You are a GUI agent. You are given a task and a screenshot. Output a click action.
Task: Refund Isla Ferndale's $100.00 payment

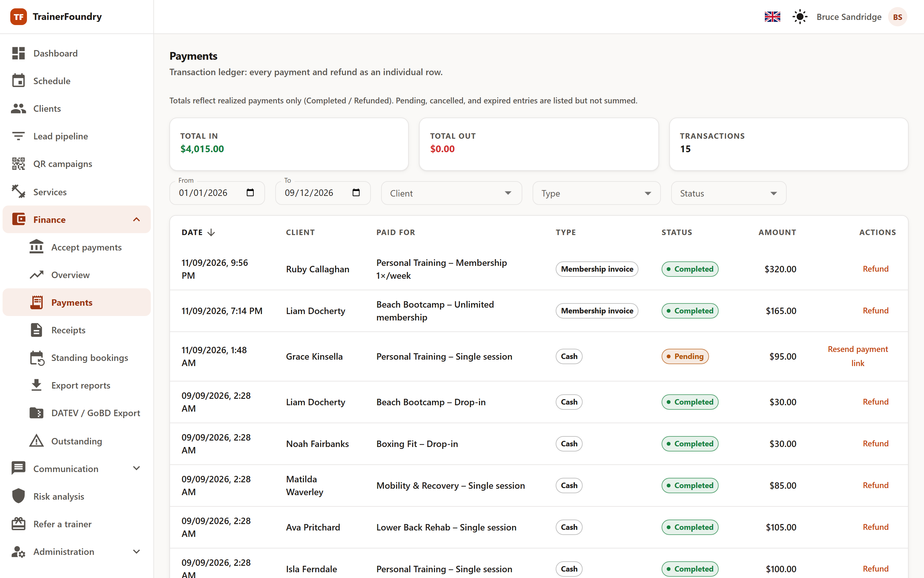pyautogui.click(x=875, y=568)
